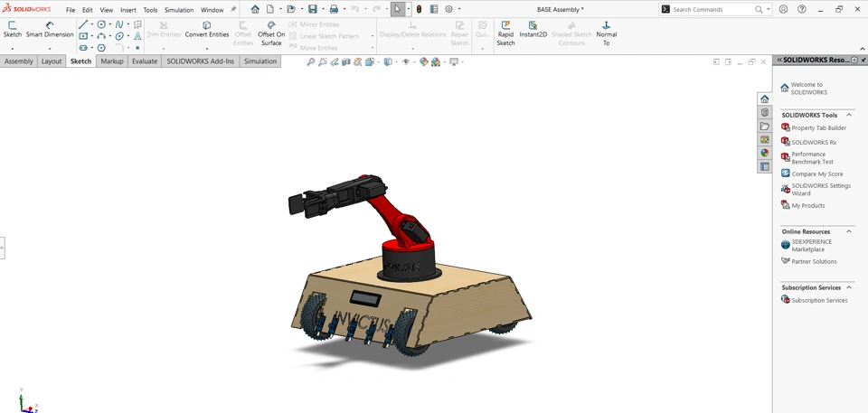Select the Circle sketch tool

click(x=101, y=24)
